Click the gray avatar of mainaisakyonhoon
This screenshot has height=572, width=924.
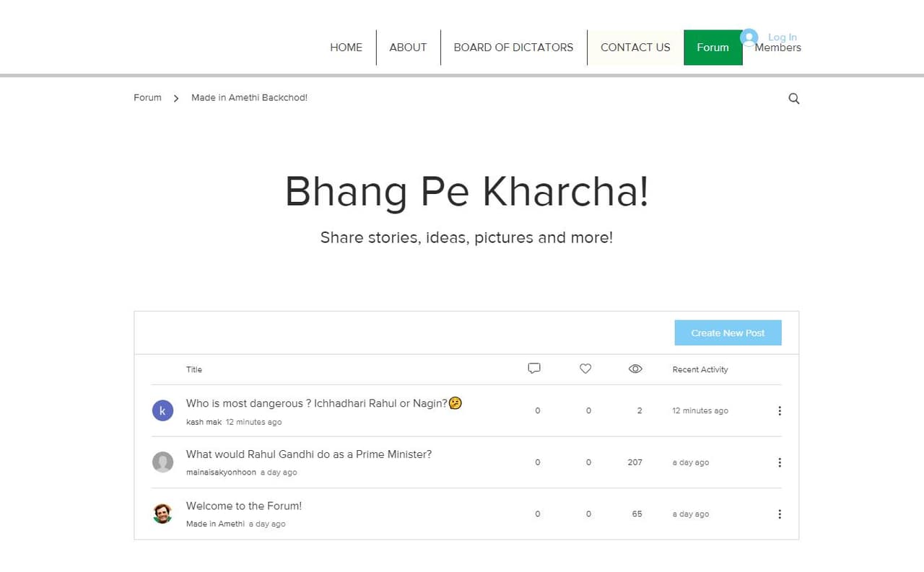162,462
